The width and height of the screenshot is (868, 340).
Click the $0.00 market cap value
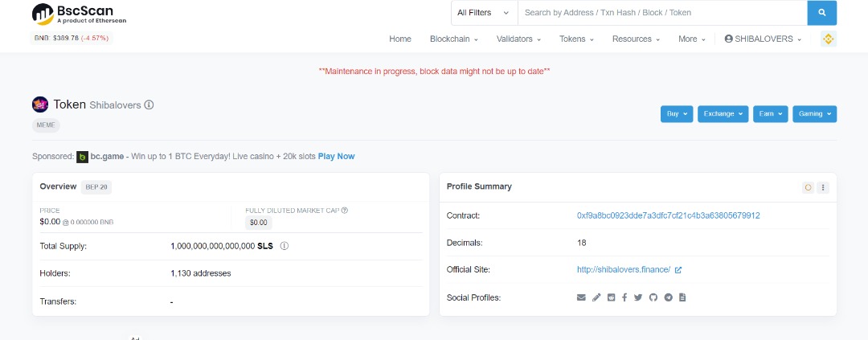[259, 223]
